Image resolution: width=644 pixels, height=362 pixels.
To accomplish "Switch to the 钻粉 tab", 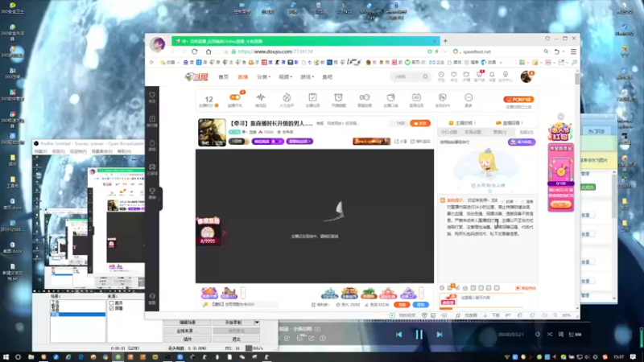I will coord(526,132).
